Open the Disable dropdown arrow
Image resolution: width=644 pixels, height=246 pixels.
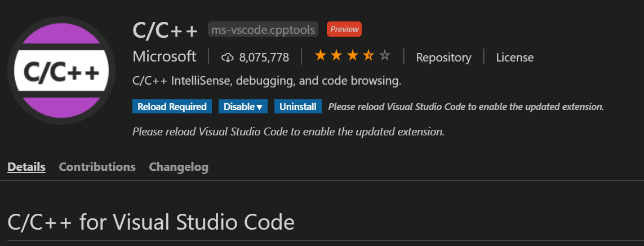[259, 107]
